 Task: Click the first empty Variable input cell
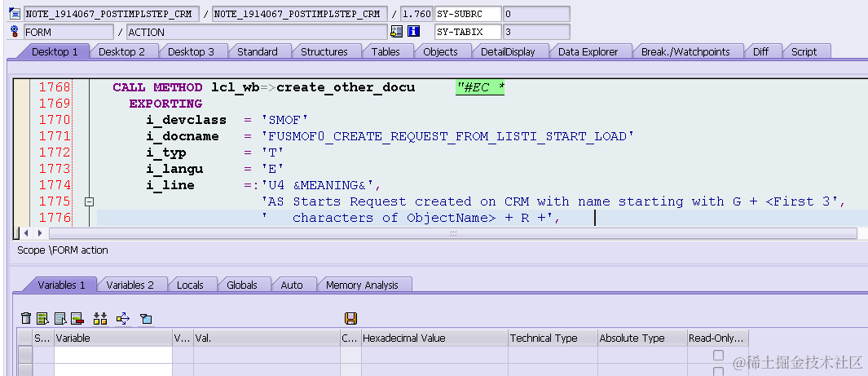(x=113, y=355)
